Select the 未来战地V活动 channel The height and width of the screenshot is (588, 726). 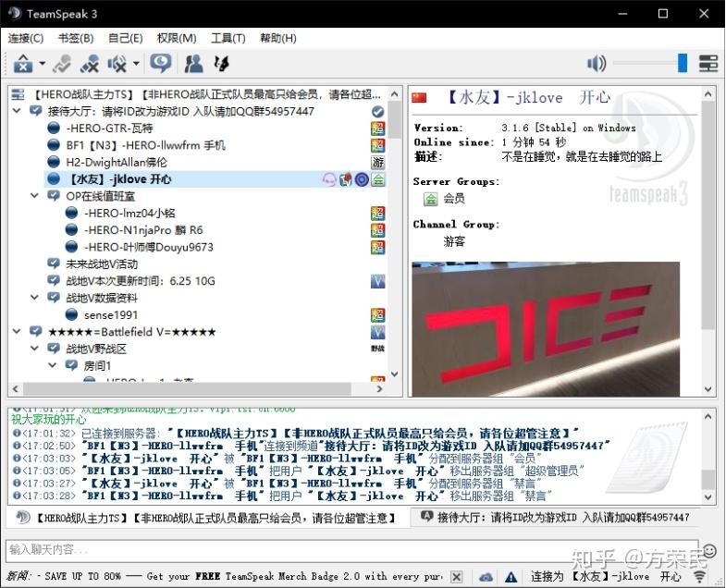click(x=102, y=263)
